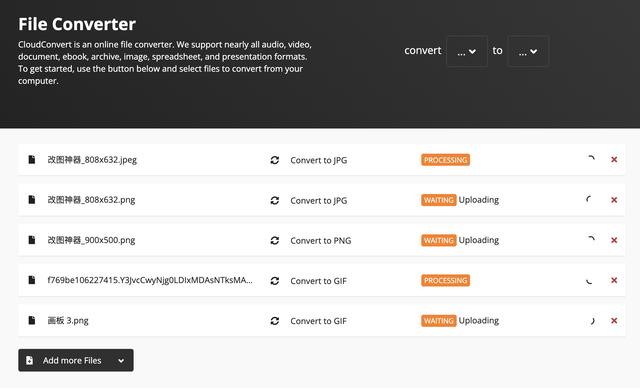
Task: Click 'Convert to GIF' on 画板 3.png row
Action: [318, 321]
